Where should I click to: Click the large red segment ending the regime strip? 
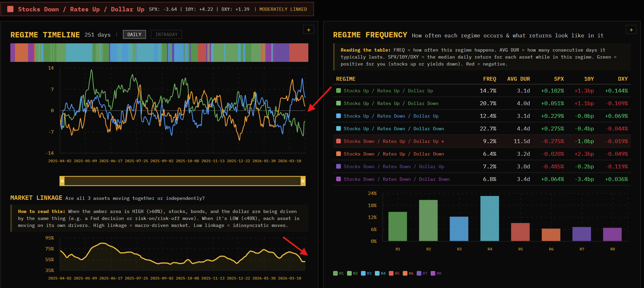(x=299, y=53)
